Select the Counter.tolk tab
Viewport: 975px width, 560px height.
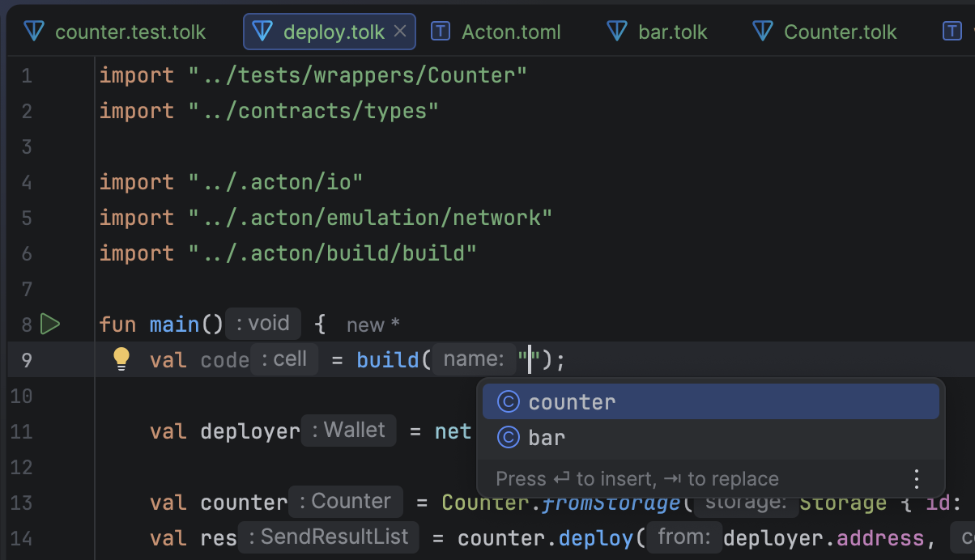840,32
